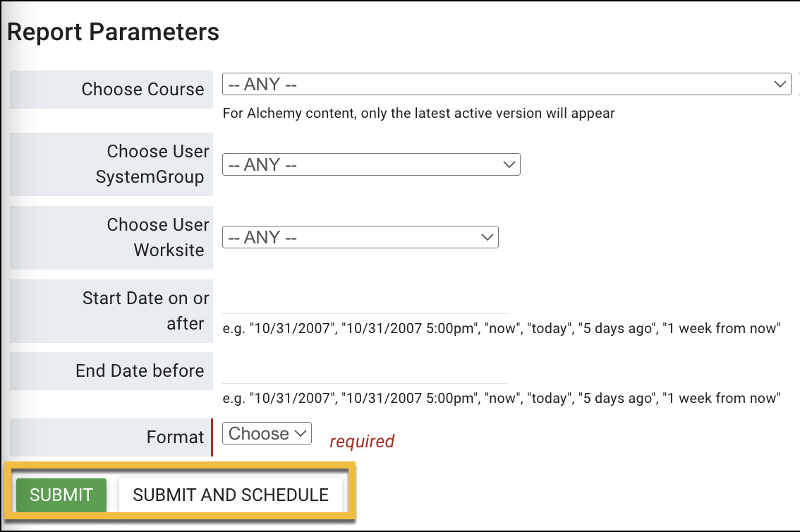Focus the Start Date on or after field
This screenshot has height=532, width=800.
pyautogui.click(x=365, y=302)
